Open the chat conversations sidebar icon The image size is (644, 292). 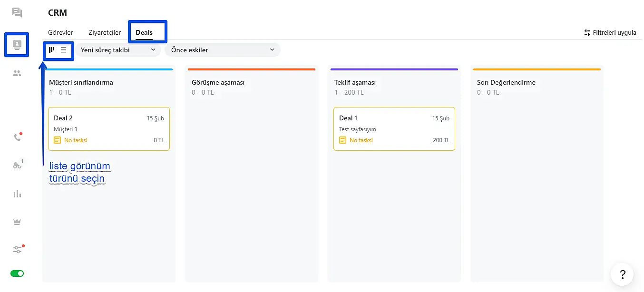coord(17,12)
